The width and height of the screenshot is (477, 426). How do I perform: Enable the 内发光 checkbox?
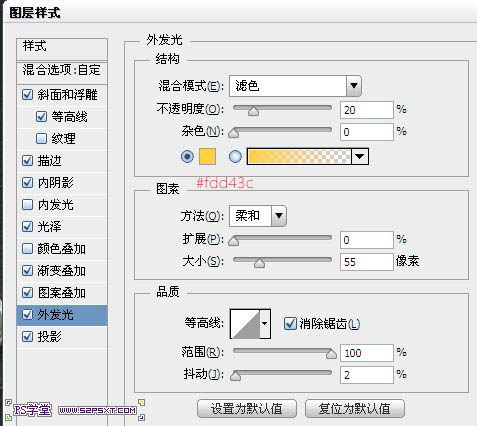pyautogui.click(x=27, y=204)
